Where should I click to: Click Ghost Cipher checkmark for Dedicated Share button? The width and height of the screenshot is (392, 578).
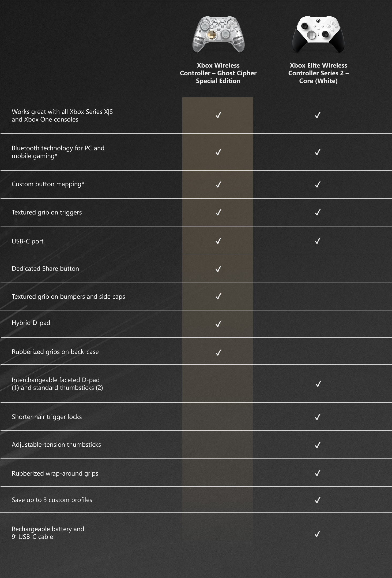click(218, 269)
